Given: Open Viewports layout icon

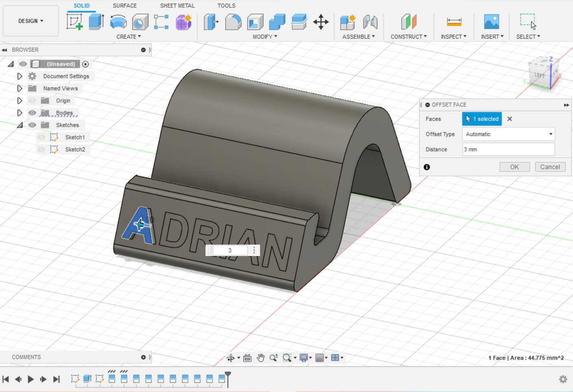Looking at the screenshot, I should coord(335,358).
